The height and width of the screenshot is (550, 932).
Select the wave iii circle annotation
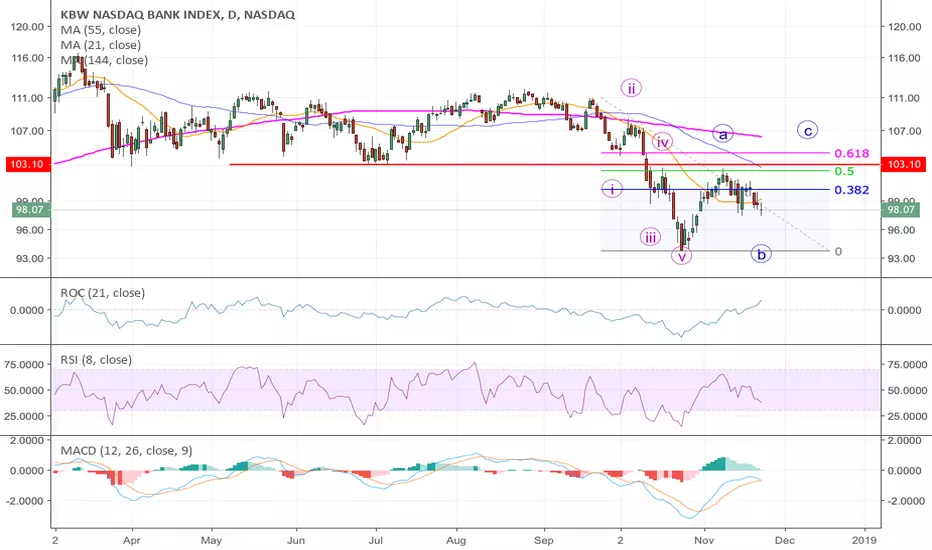pos(650,237)
